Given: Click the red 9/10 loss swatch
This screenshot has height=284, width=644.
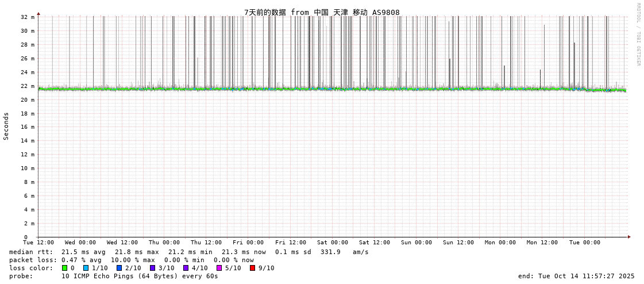Looking at the screenshot, I should tap(252, 268).
